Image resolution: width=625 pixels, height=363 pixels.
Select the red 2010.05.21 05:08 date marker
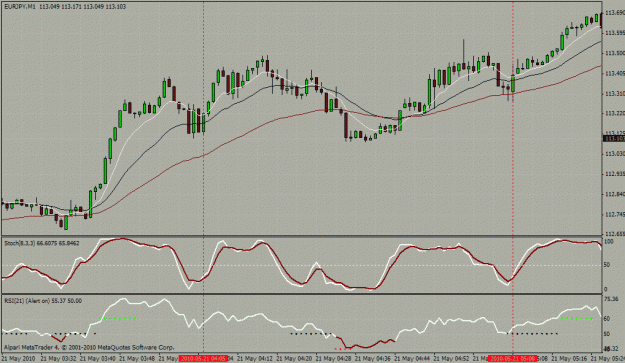513,359
